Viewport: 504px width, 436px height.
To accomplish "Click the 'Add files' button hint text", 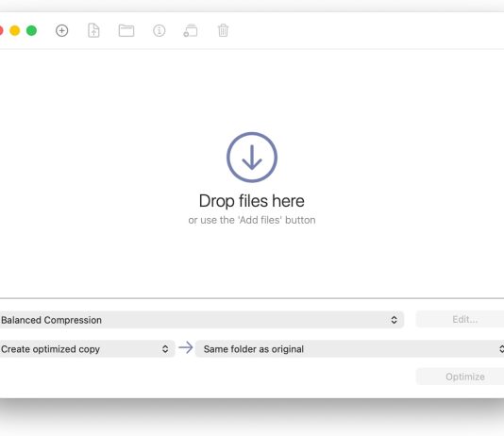I will tap(252, 220).
